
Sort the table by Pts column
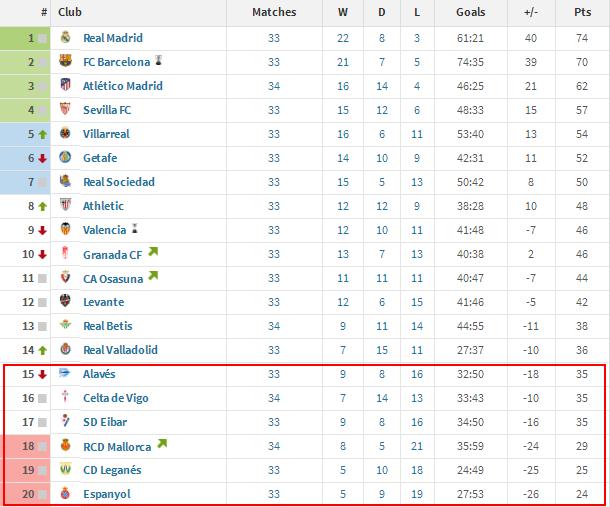pyautogui.click(x=581, y=12)
